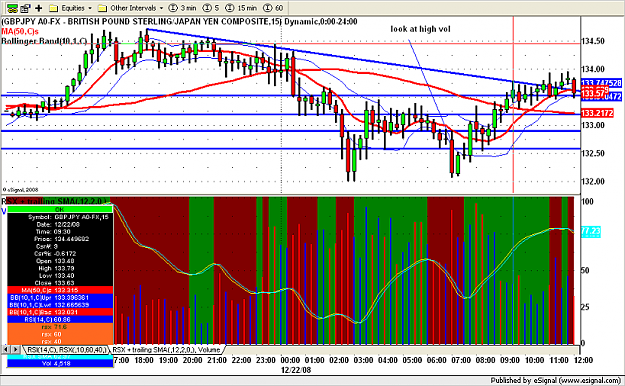Open the Equities folder dropdown
This screenshot has width=625, height=386.
[77, 8]
